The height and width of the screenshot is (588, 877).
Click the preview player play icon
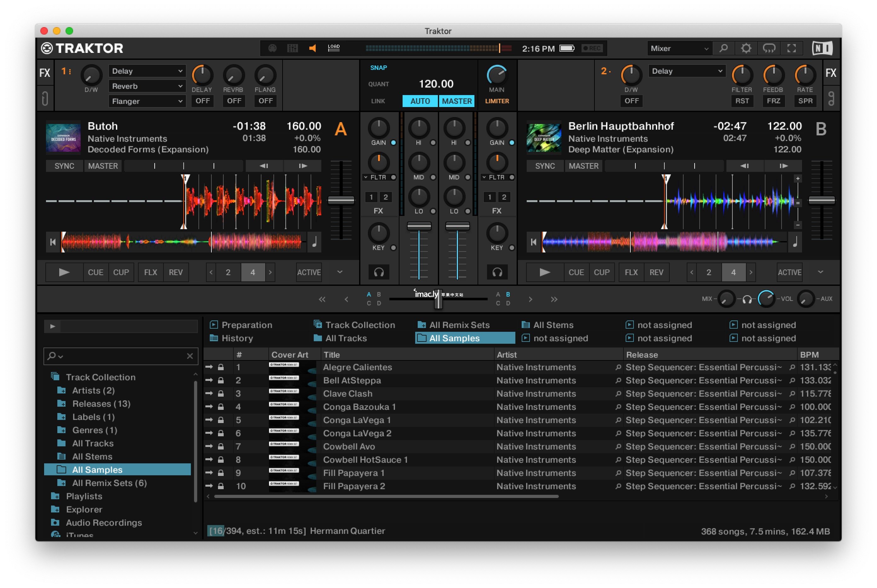53,326
